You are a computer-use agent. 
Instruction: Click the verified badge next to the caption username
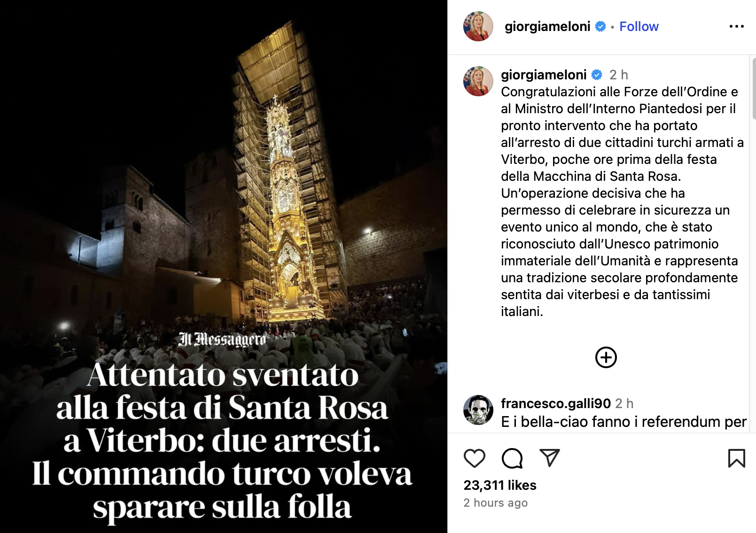pos(597,75)
